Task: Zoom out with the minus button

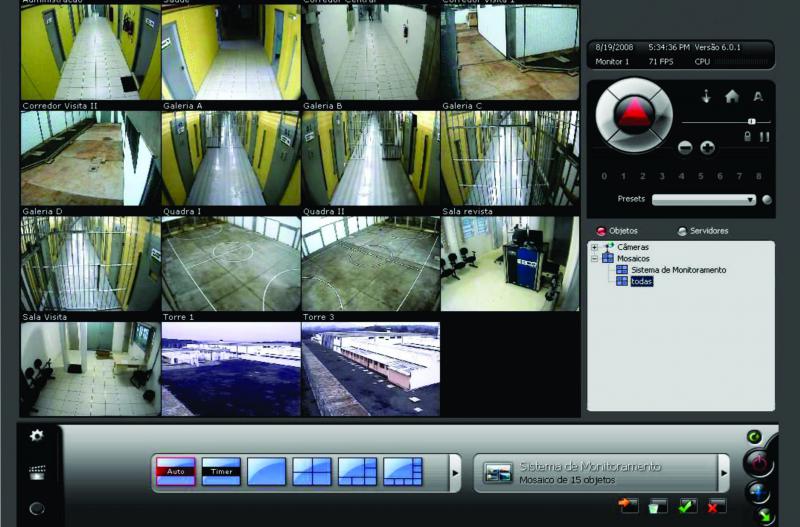Action: pos(685,148)
